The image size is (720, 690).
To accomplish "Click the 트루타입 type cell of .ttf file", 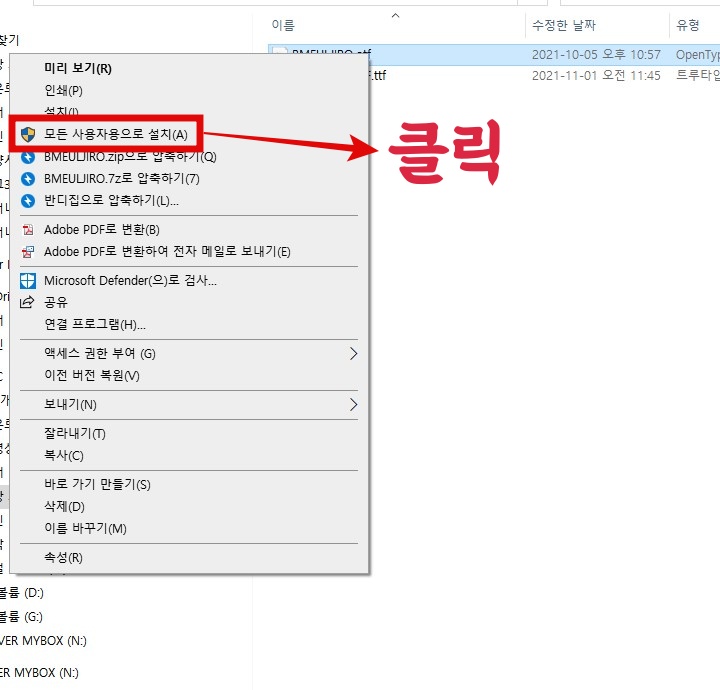I will tap(698, 75).
